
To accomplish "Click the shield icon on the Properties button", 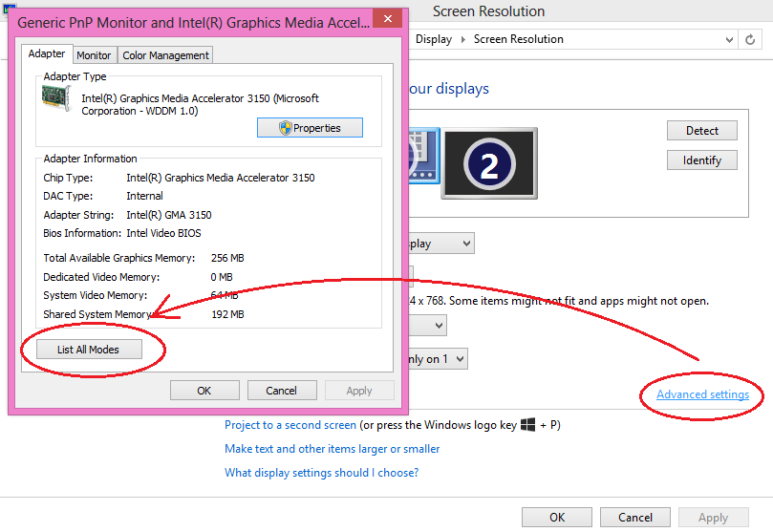I will [x=284, y=128].
